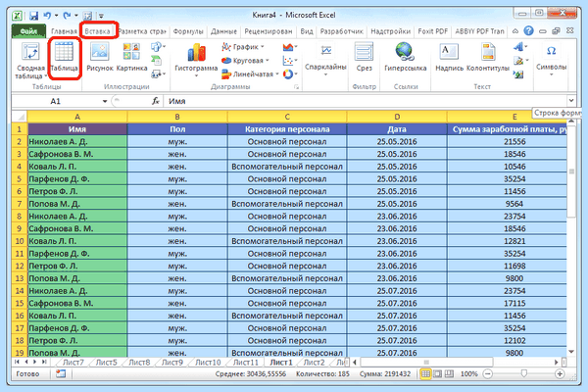Go to the last sheet tab
The height and width of the screenshot is (392, 588).
pyautogui.click(x=44, y=362)
